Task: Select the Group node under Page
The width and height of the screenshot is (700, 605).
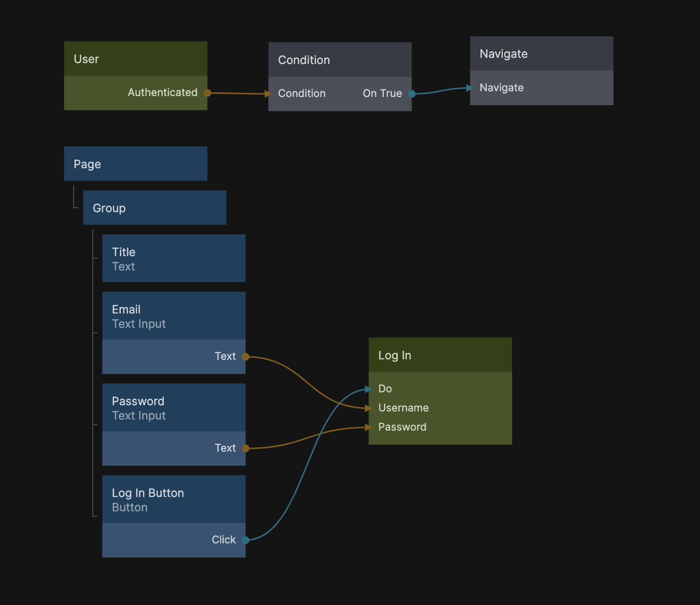Action: coord(155,208)
